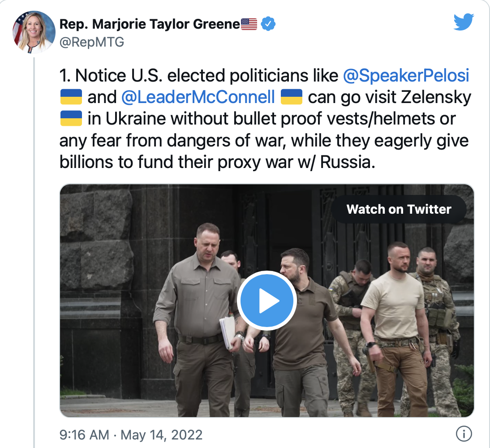Open the @SpeakerPelosi mention link
490x448 pixels.
(406, 75)
